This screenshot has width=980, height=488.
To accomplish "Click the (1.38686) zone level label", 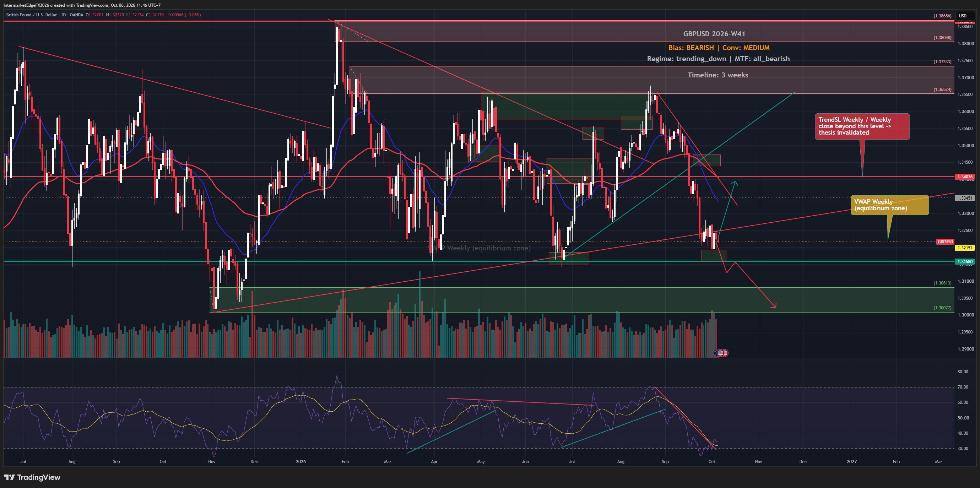I will [x=942, y=16].
